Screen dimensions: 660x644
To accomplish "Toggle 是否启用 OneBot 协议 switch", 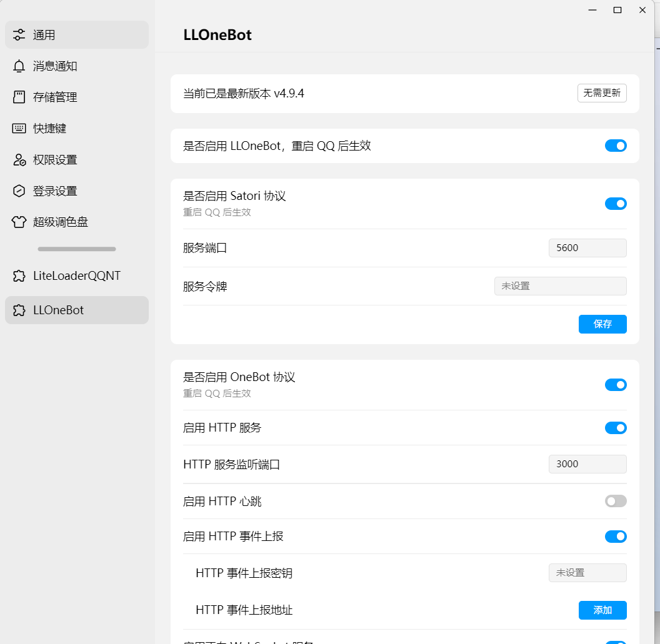I will click(616, 385).
